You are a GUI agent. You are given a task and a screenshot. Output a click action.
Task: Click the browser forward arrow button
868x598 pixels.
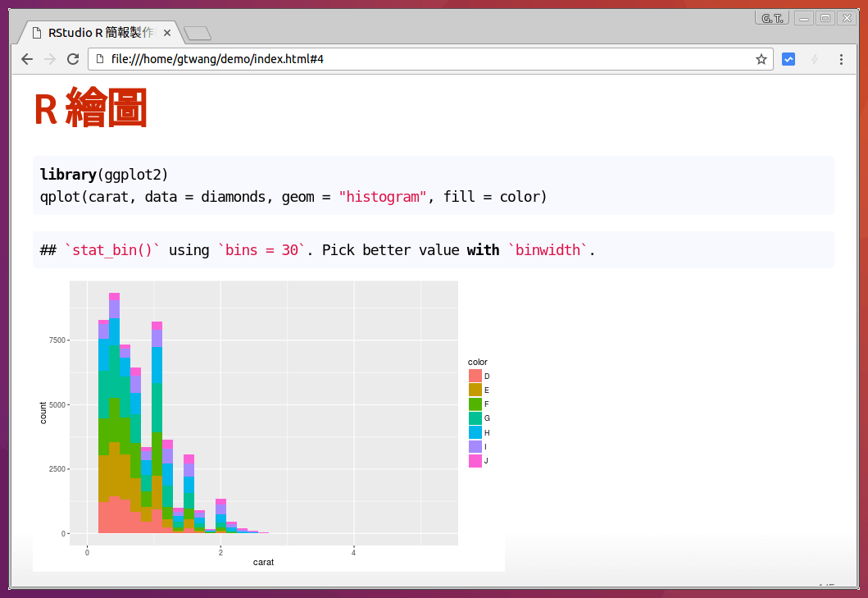point(50,59)
